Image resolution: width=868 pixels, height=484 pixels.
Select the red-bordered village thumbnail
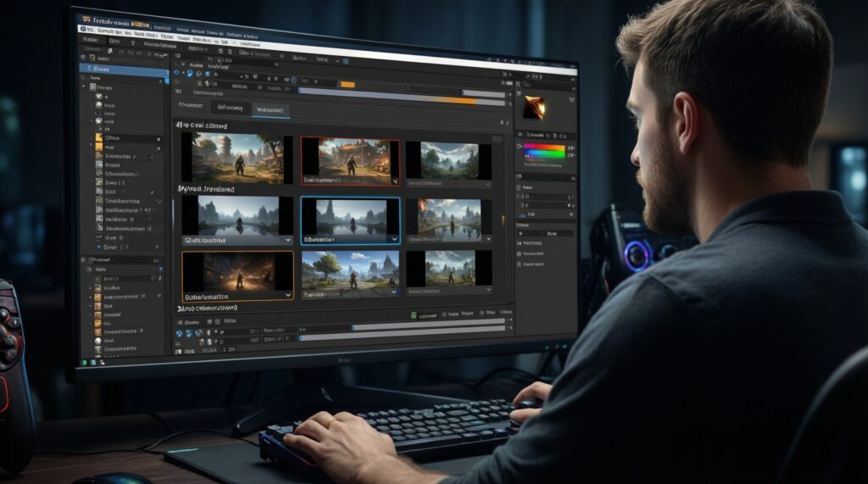coord(350,159)
